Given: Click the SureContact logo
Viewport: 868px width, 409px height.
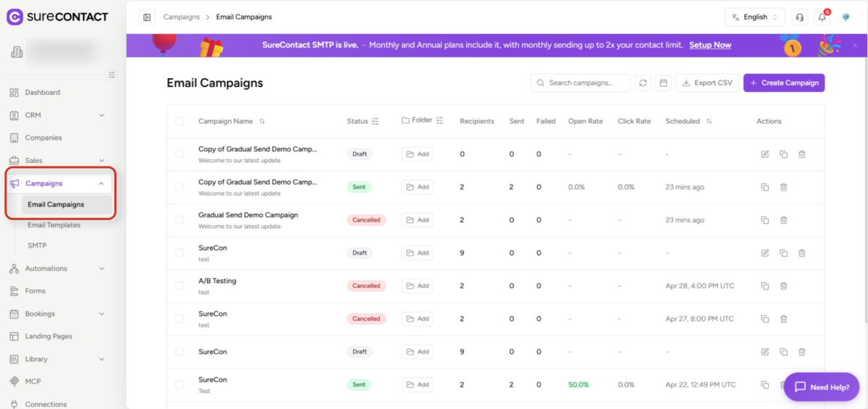Looking at the screenshot, I should (58, 17).
